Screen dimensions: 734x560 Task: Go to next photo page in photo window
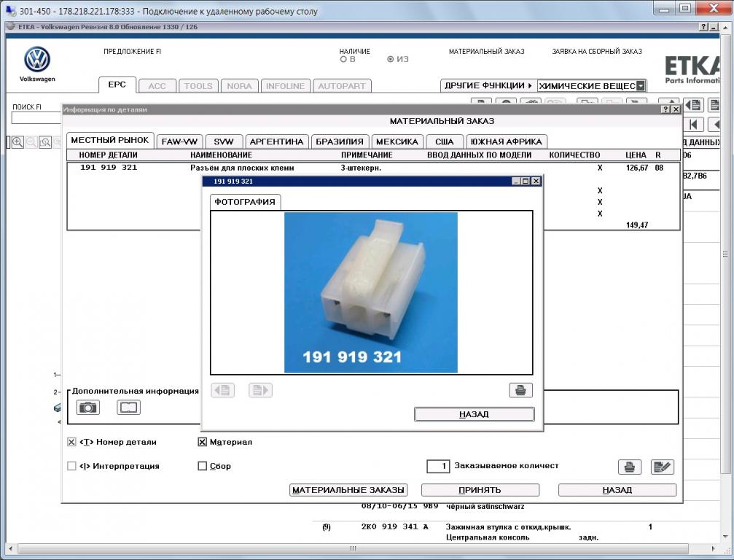(260, 390)
